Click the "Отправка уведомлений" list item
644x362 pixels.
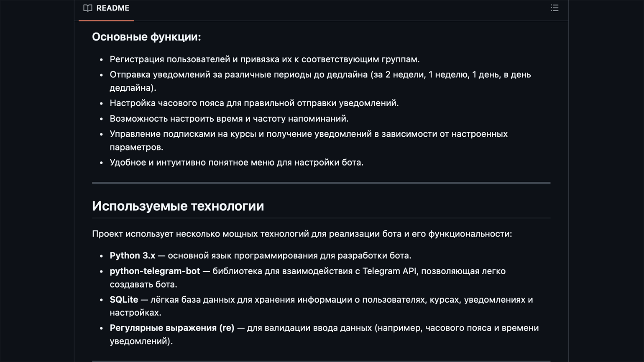[x=320, y=75]
